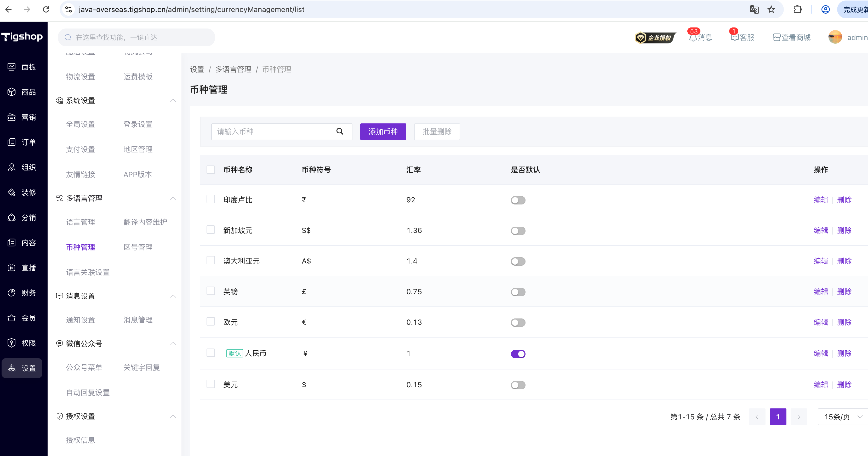Open the 商品 products cube icon
The image size is (868, 456).
12,92
